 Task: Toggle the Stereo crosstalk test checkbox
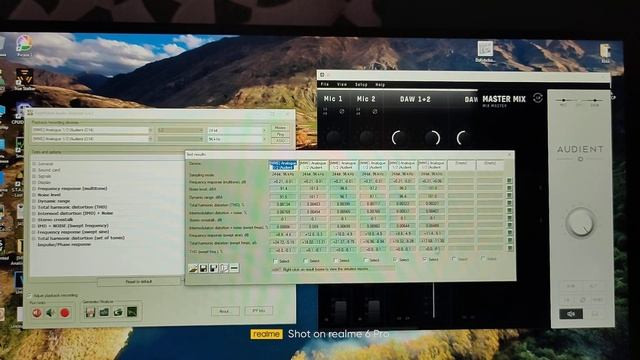tap(34, 220)
